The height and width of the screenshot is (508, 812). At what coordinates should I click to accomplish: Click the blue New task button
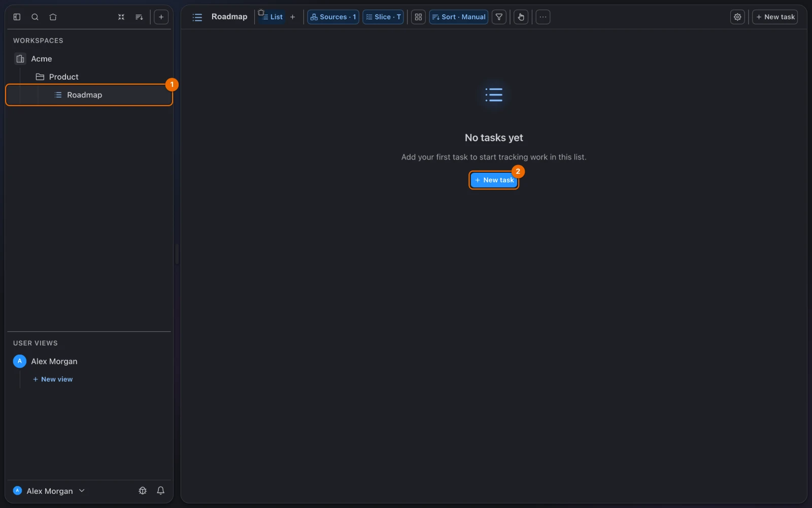[494, 180]
